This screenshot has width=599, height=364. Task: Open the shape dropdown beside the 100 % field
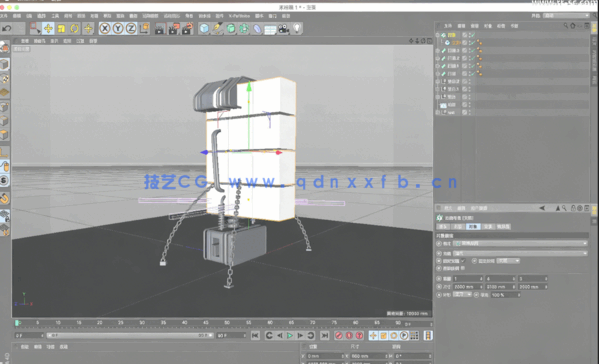pos(462,294)
